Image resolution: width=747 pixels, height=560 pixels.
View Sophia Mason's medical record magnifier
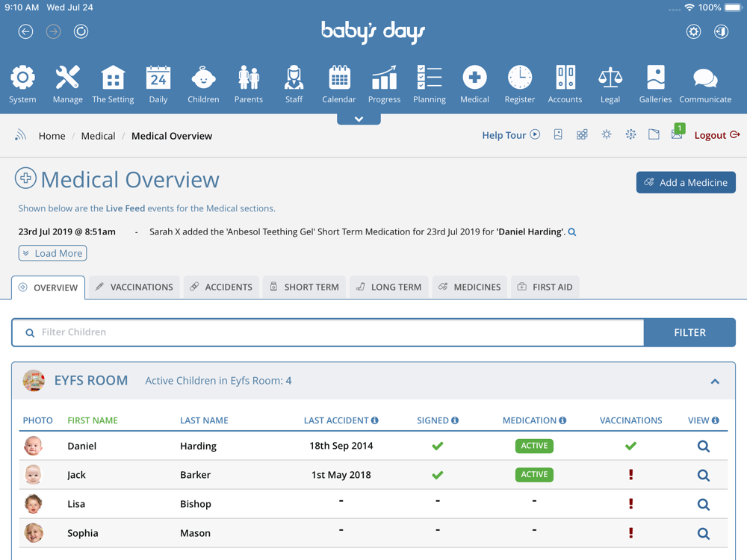pos(703,533)
